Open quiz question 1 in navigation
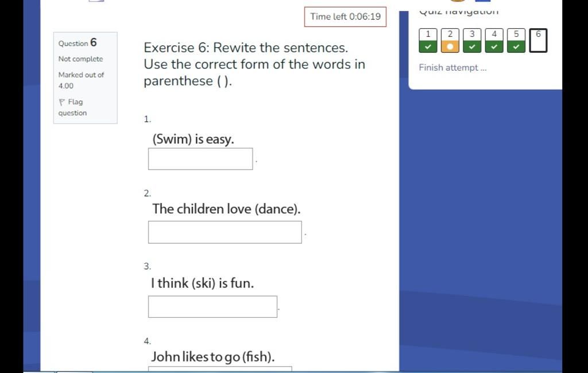 [x=428, y=41]
